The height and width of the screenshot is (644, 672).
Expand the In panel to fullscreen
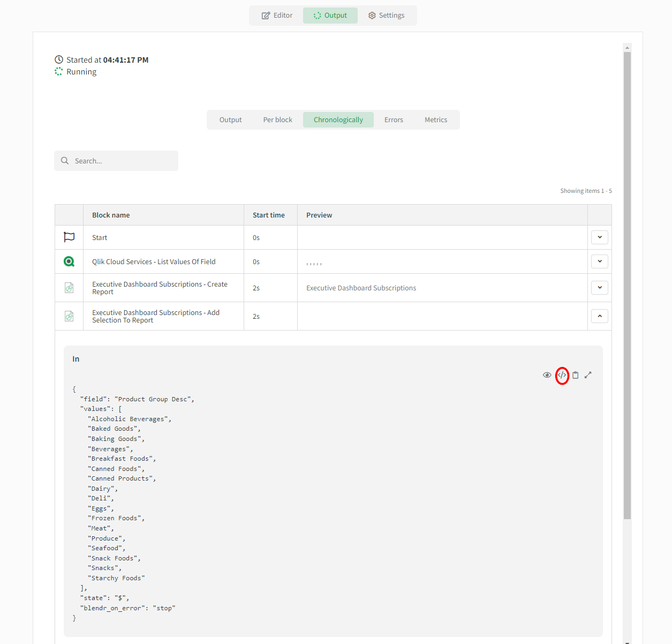(x=588, y=375)
